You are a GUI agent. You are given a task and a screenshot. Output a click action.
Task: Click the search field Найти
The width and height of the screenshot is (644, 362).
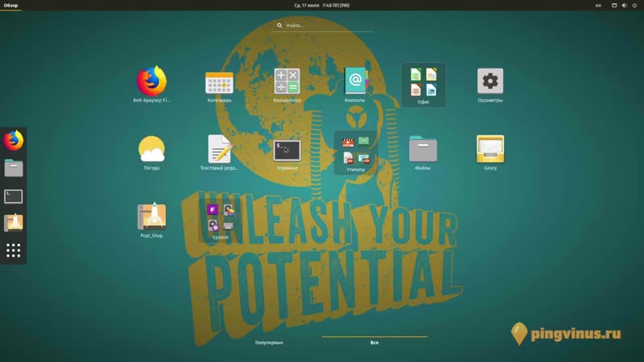click(x=323, y=26)
